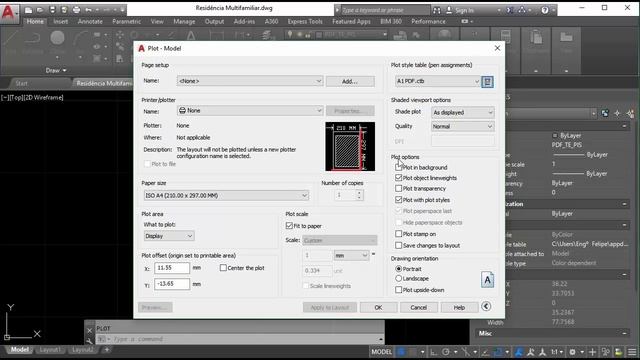Click the Save icon in quick access toolbar
This screenshot has height=360, width=640.
click(52, 10)
